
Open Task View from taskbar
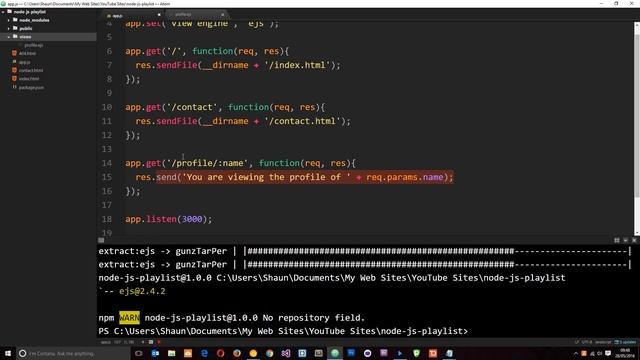pos(139,353)
